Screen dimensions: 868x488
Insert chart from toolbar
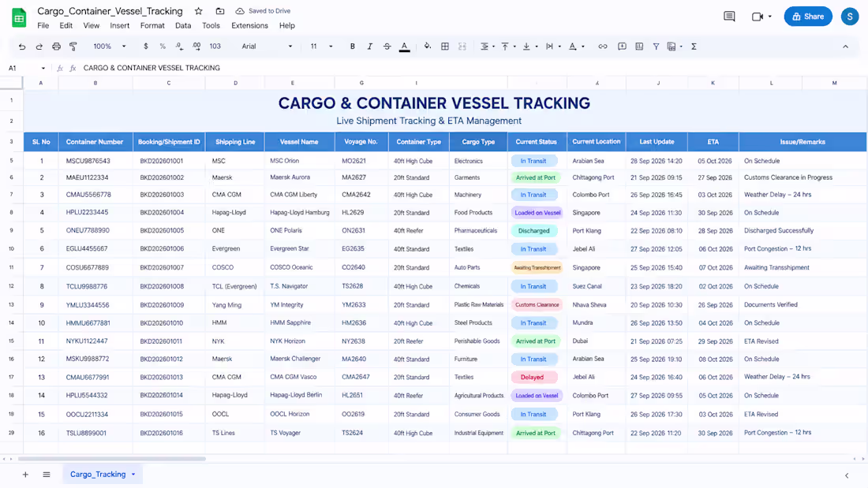tap(639, 47)
